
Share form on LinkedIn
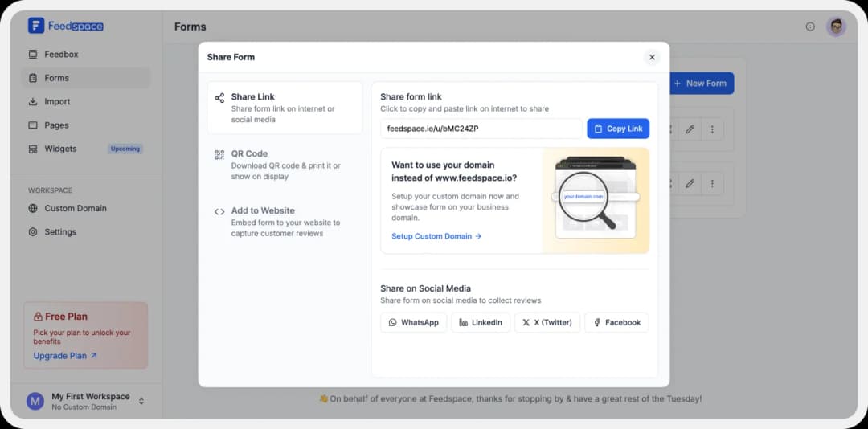(481, 322)
